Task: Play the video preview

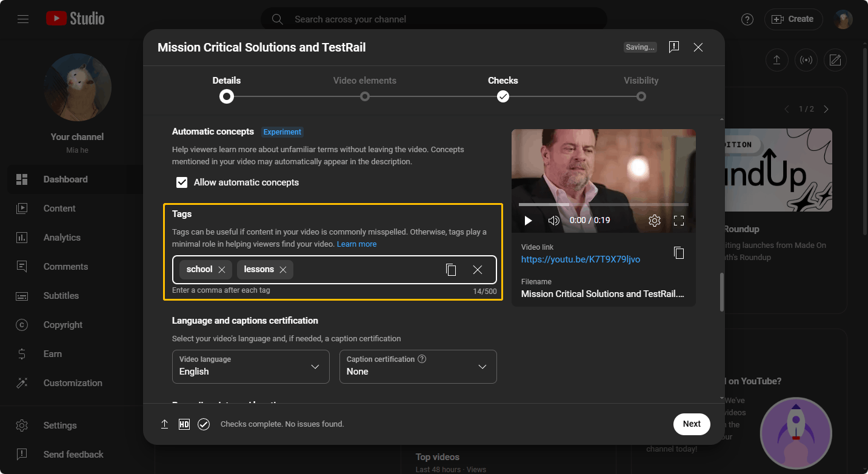Action: (x=528, y=221)
